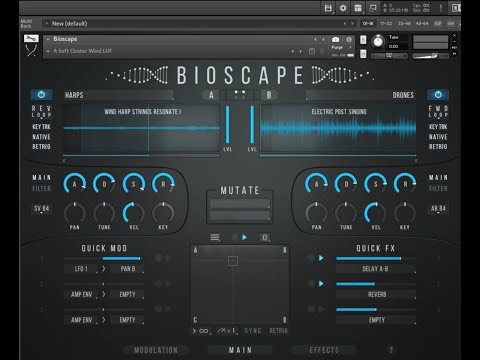Click the layer A Attack knob
This screenshot has width=480, height=360.
[74, 184]
